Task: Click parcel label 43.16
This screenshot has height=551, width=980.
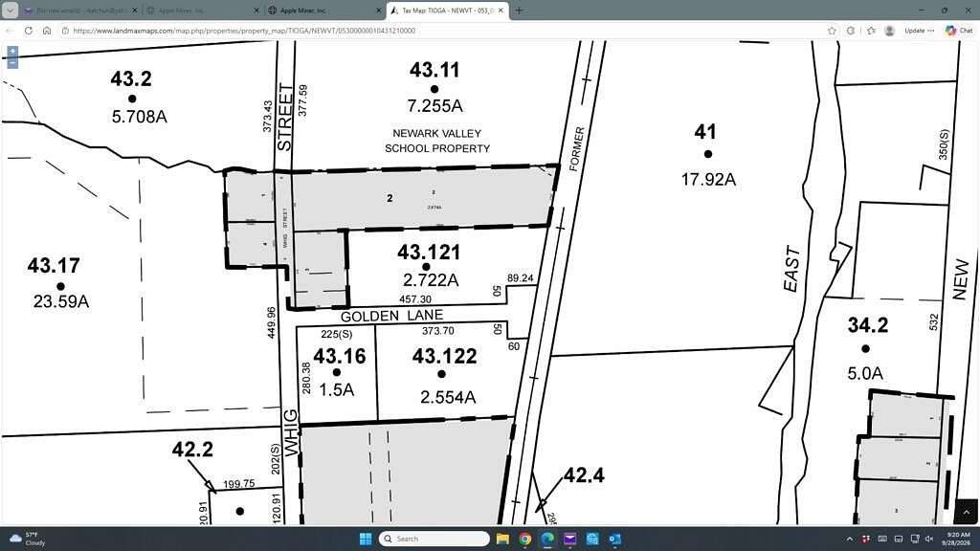Action: 340,356
